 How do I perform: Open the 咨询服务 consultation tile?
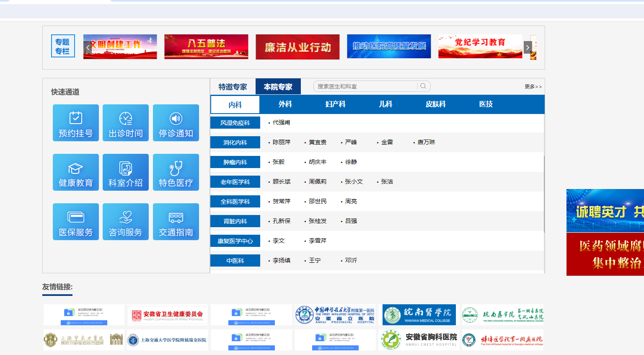point(126,222)
